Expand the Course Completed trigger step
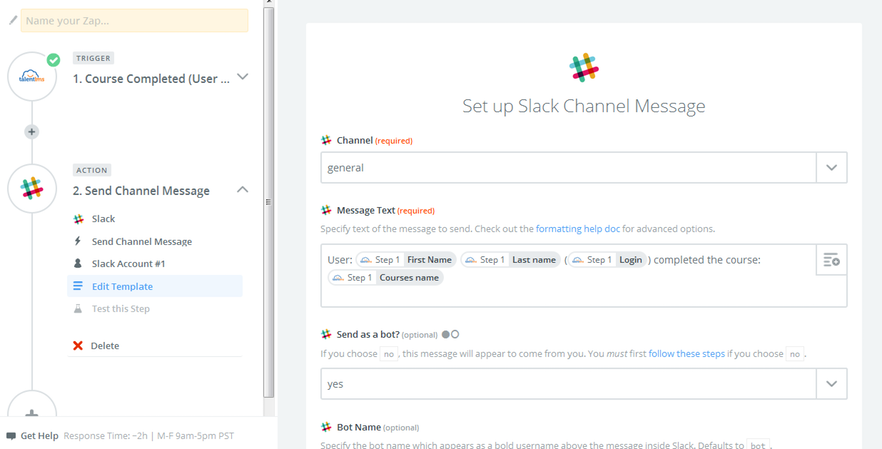The height and width of the screenshot is (449, 882). [242, 77]
